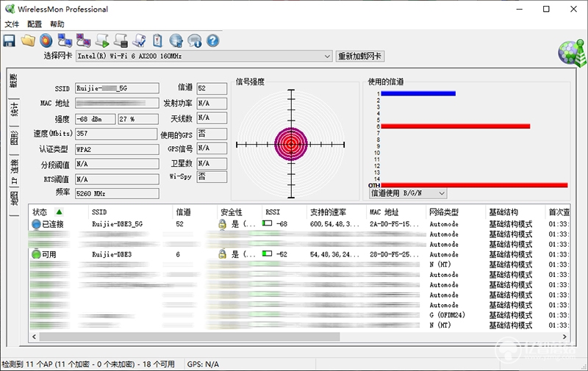Click the strength percentage field showing 27 %
This screenshot has height=371, width=588.
point(138,119)
